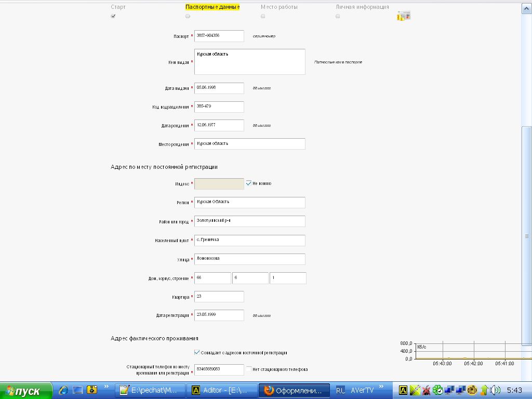Viewport: 532px width, 399px height.
Task: Open the yellow A tray icon
Action: tap(403, 390)
